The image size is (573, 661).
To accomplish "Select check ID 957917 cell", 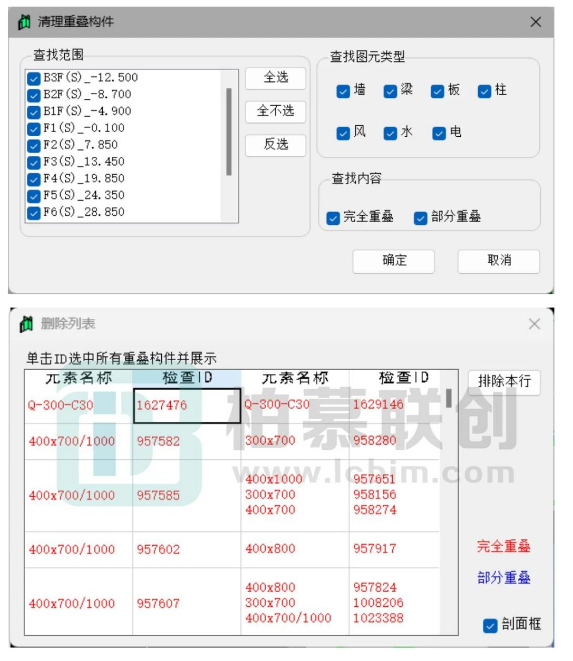I will tap(394, 549).
